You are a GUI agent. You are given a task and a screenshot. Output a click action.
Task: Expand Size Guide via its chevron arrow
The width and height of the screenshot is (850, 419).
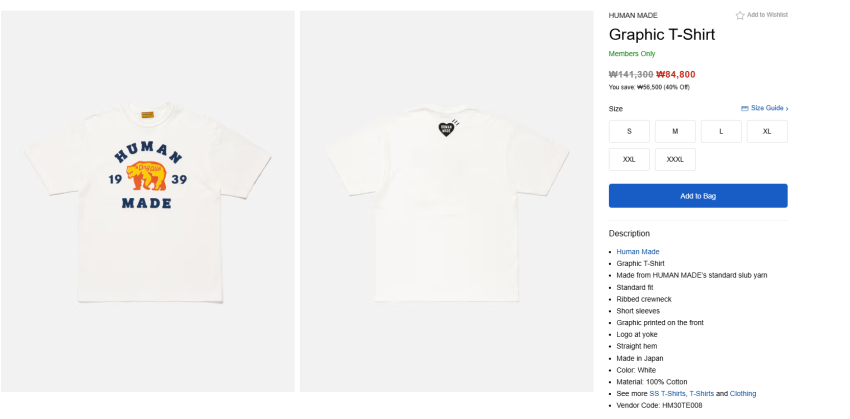pyautogui.click(x=787, y=108)
